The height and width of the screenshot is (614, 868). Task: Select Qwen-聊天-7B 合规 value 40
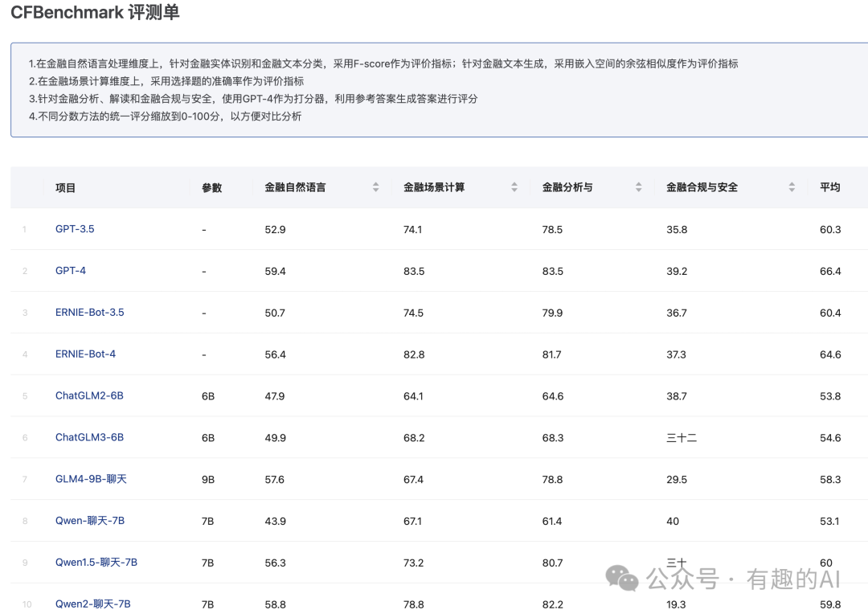click(673, 521)
